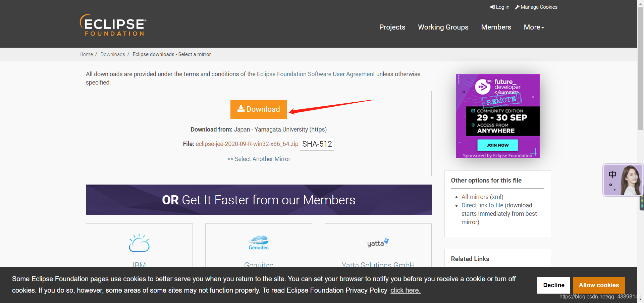This screenshot has width=644, height=303.
Task: Open the Direct link to file
Action: [482, 205]
